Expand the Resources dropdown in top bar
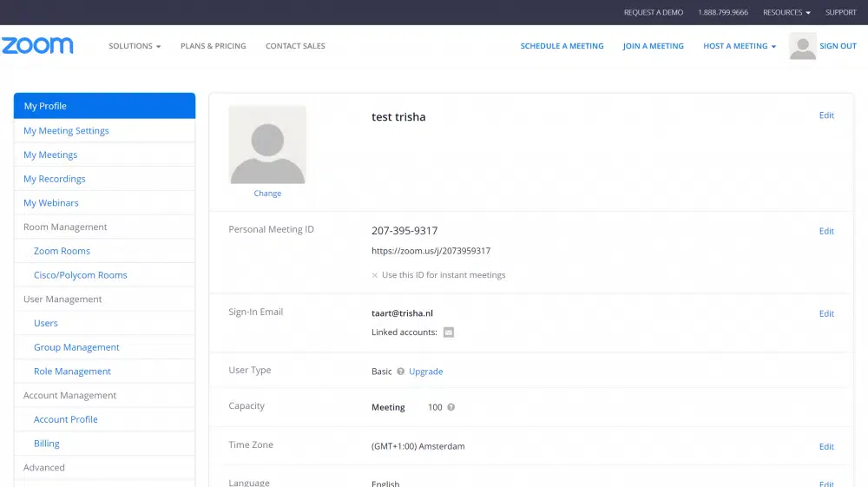The width and height of the screenshot is (868, 487). pyautogui.click(x=786, y=12)
